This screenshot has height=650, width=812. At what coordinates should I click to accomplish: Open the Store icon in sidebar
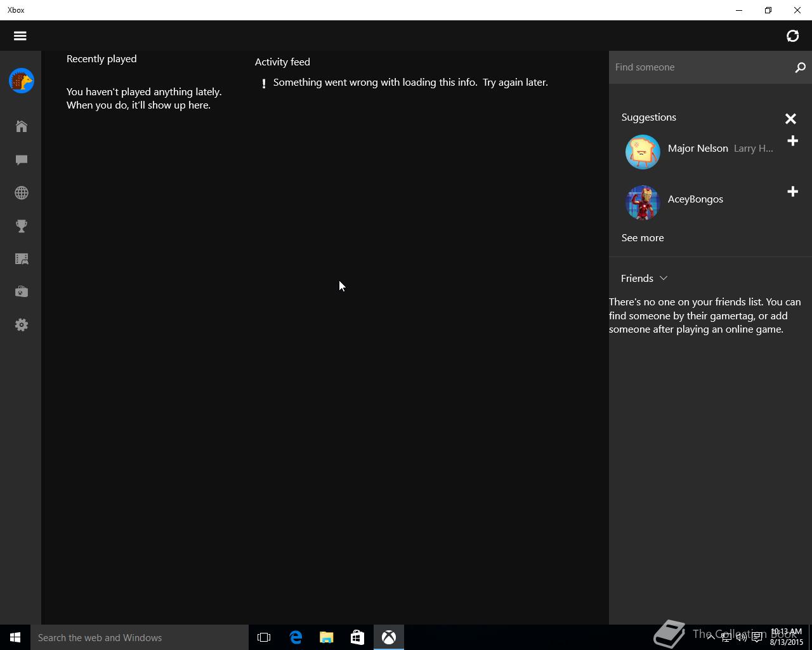pos(22,292)
